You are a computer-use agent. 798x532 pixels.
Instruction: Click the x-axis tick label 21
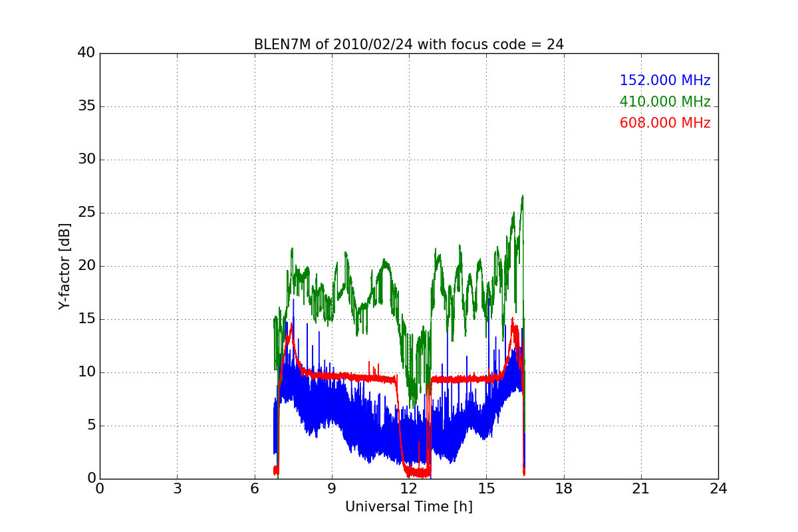tap(640, 488)
